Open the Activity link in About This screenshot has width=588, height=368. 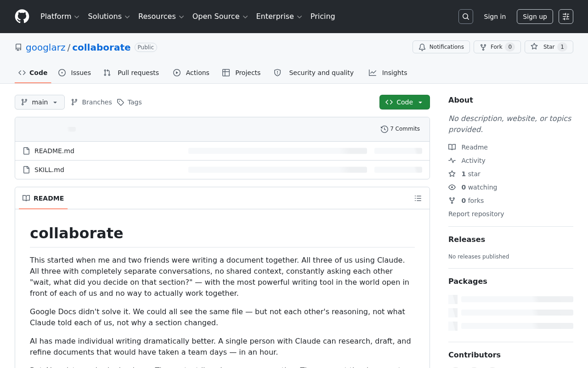tap(467, 161)
